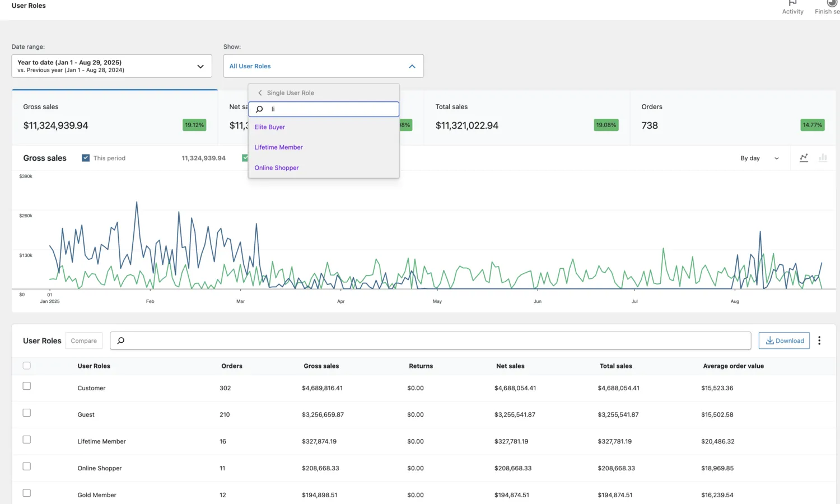Screen dimensions: 840x504
Task: Expand the By day interval dropdown
Action: pos(759,158)
